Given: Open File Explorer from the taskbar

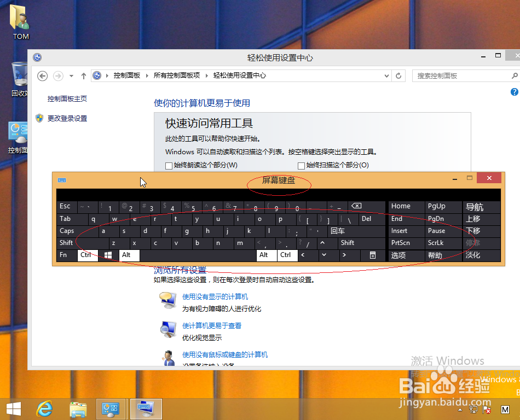Looking at the screenshot, I should click(x=78, y=409).
